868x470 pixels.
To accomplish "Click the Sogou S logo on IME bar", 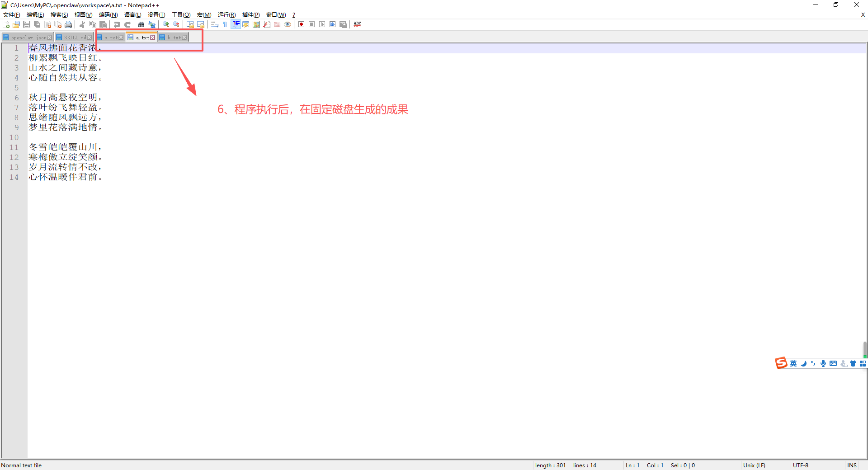I will coord(781,363).
